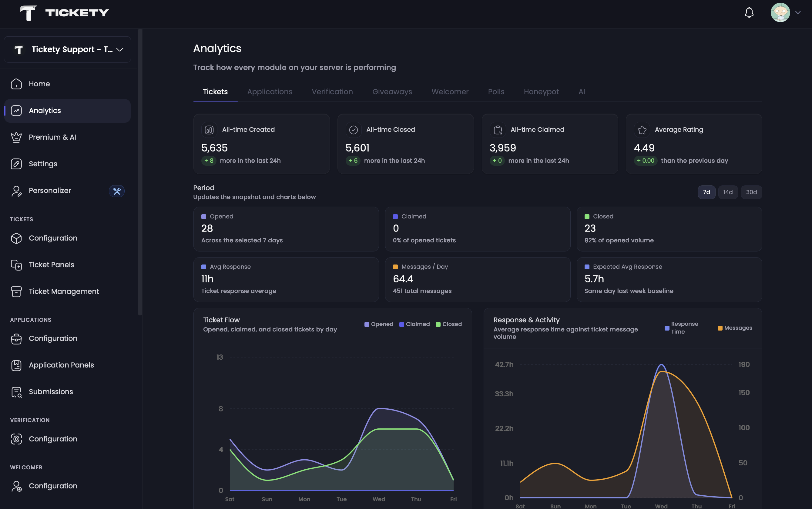
Task: Open the Settings sidebar item
Action: pyautogui.click(x=67, y=164)
